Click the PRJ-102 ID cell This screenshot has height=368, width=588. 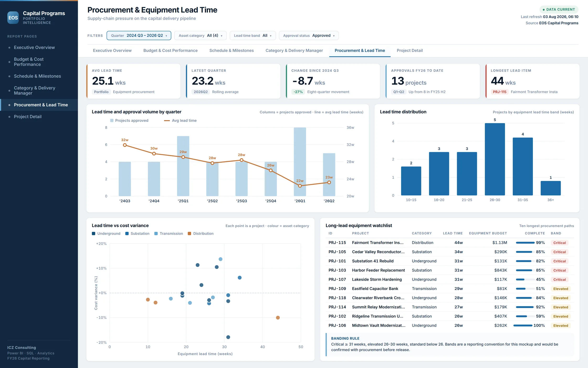pos(337,316)
